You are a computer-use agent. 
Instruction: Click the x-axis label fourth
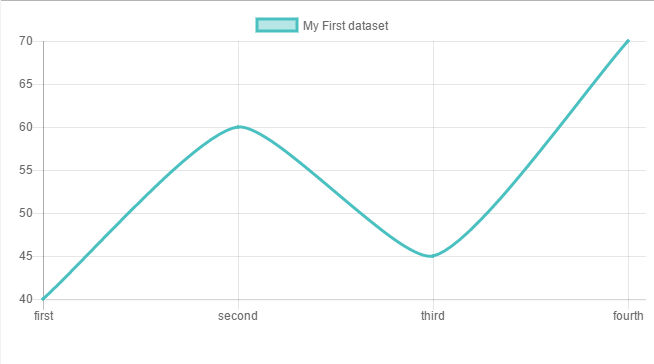[628, 316]
